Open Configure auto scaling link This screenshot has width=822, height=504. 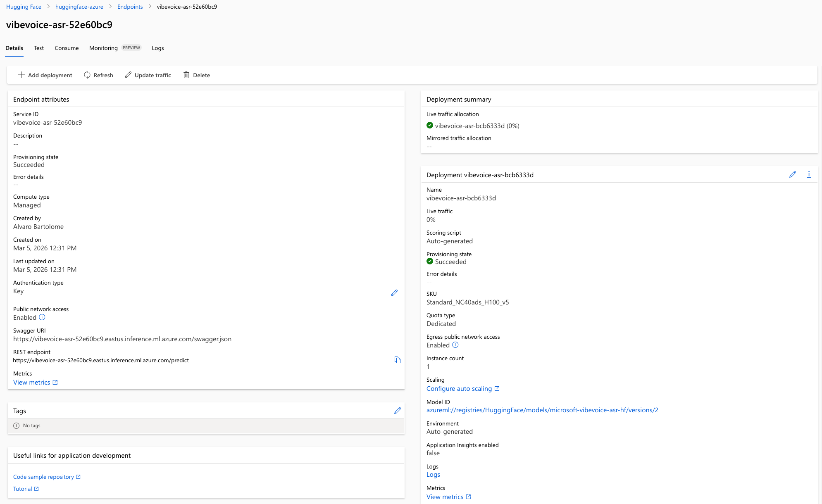pyautogui.click(x=463, y=389)
